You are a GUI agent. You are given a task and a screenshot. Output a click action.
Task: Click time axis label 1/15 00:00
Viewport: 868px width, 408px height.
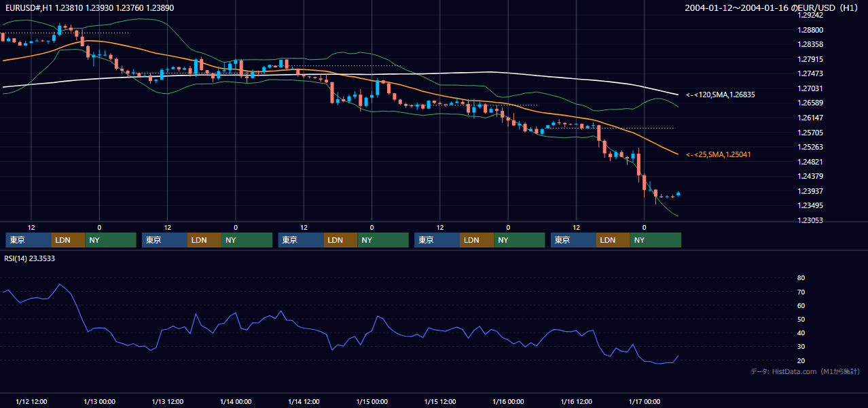(372, 402)
